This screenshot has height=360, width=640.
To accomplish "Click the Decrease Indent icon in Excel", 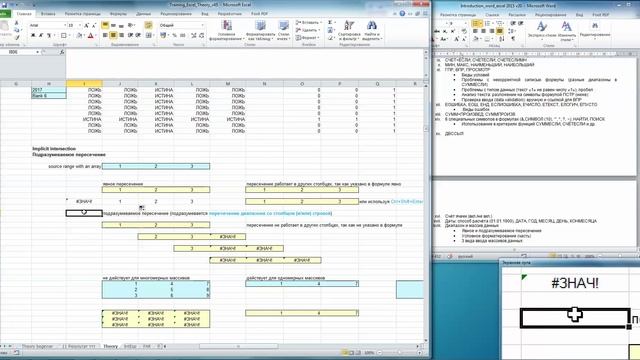I will coord(130,36).
